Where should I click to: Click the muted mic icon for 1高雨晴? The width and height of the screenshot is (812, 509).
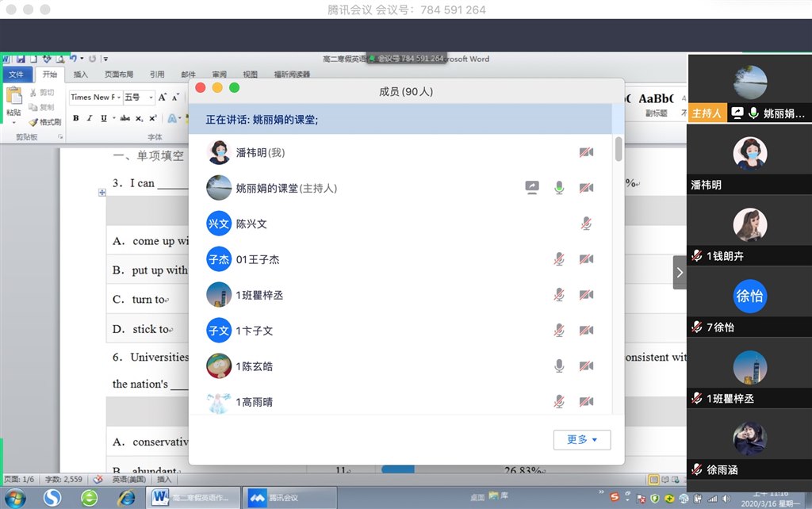point(559,402)
